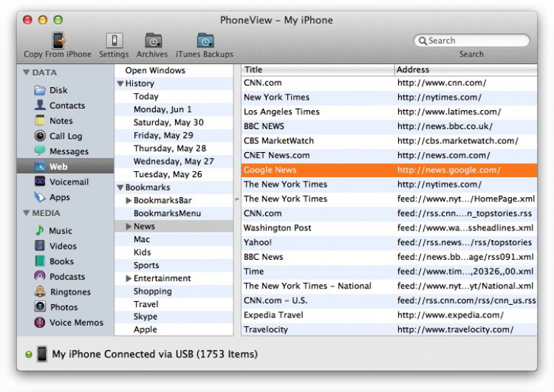Select the Podcasts icon
554x392 pixels.
pyautogui.click(x=40, y=276)
